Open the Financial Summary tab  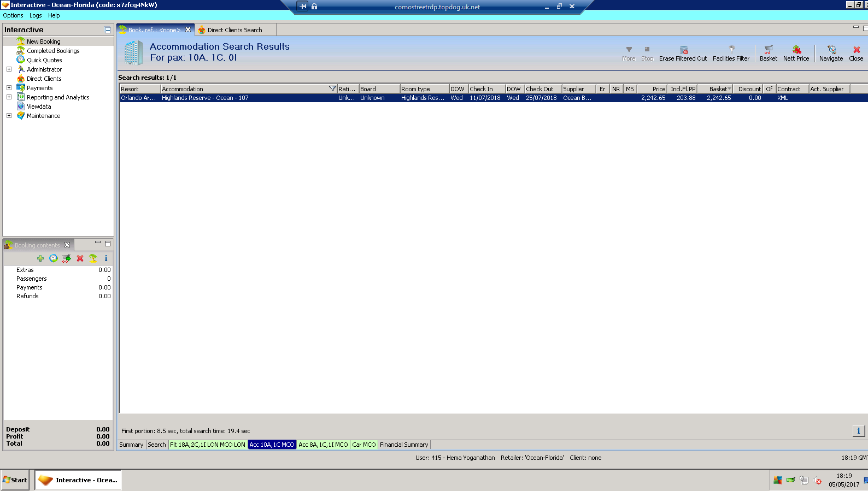[404, 445]
